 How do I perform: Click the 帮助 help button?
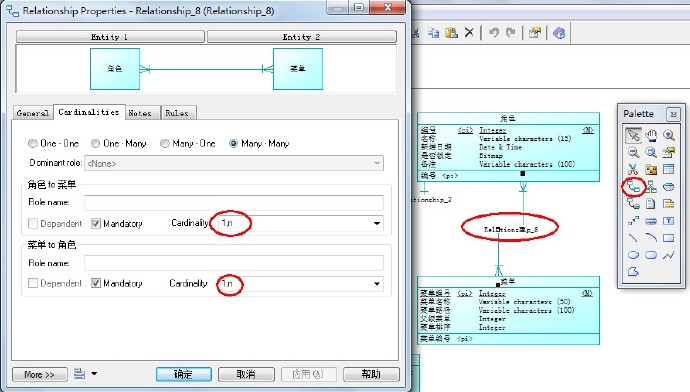coord(371,374)
